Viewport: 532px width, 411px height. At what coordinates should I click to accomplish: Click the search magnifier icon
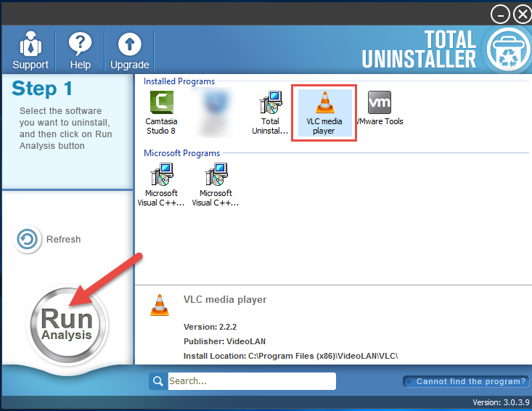[158, 381]
